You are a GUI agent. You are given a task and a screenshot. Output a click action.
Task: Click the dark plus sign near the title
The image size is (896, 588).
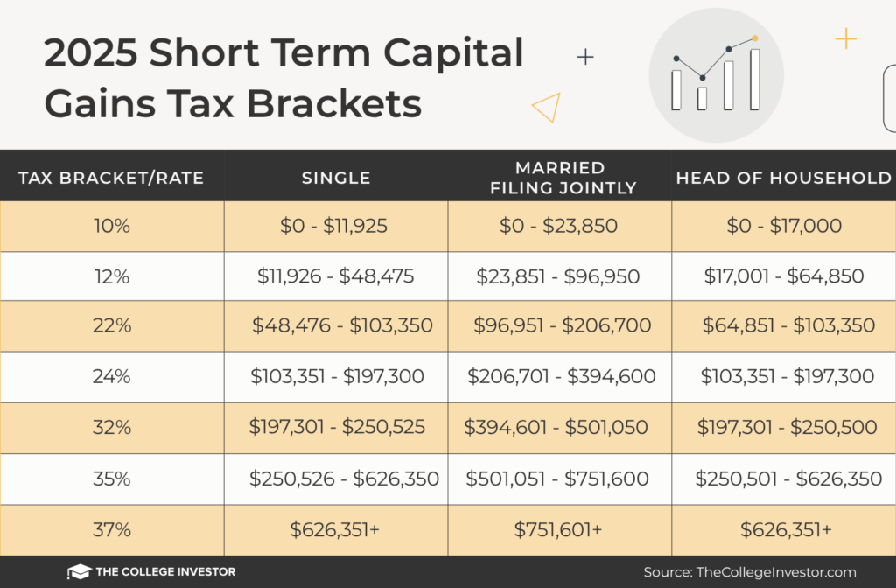tap(585, 58)
